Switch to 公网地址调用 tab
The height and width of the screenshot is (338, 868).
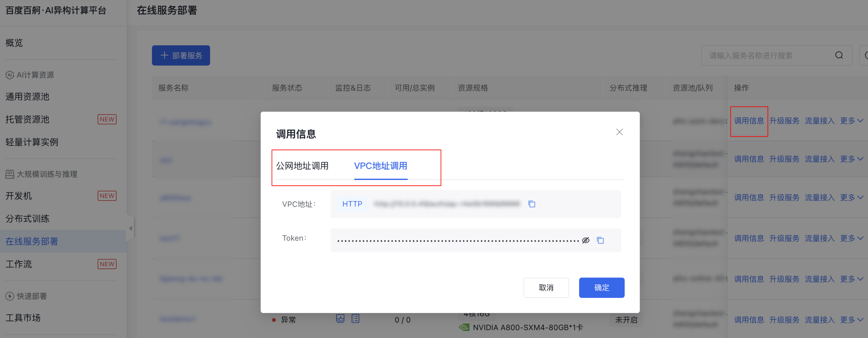pos(302,166)
